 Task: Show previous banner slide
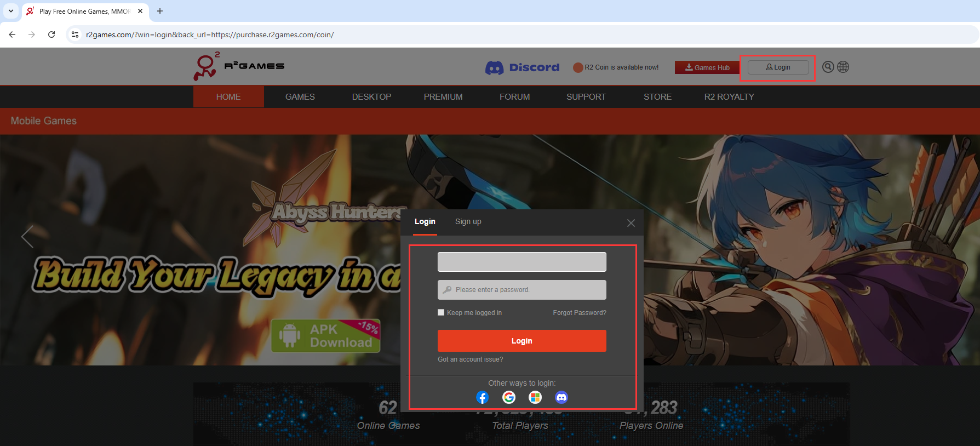point(27,237)
